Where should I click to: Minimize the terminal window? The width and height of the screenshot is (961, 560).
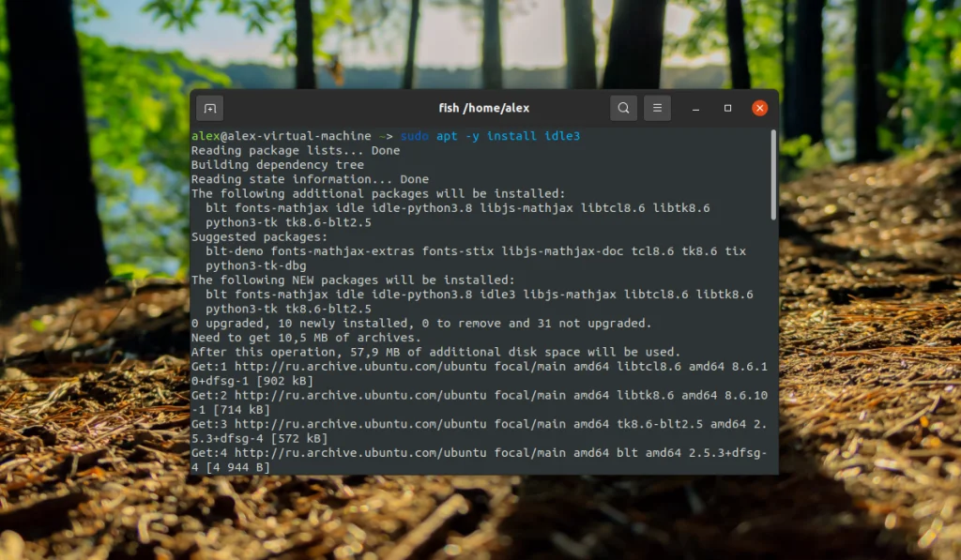click(695, 109)
